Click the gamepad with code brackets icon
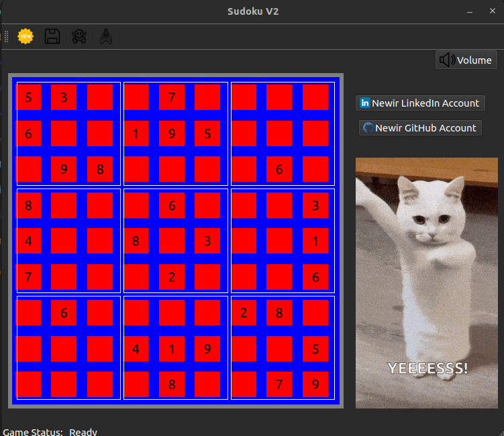504x436 pixels. click(x=79, y=36)
